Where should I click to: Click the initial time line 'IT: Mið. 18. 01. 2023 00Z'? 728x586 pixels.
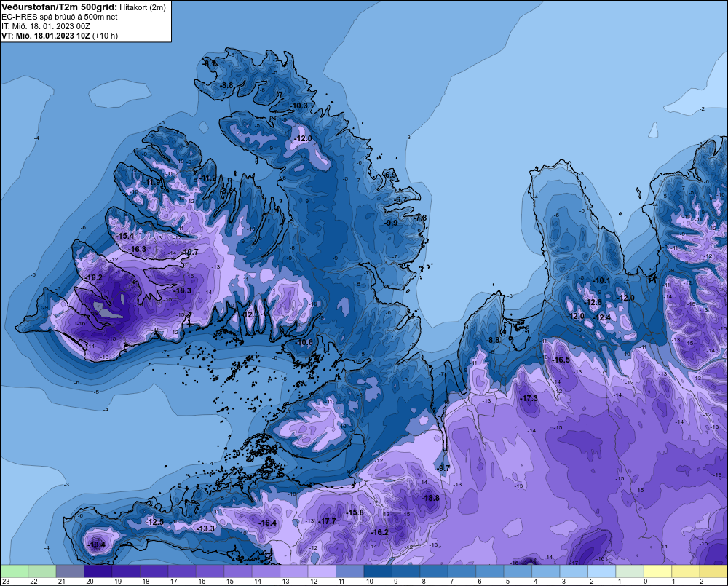coord(46,26)
